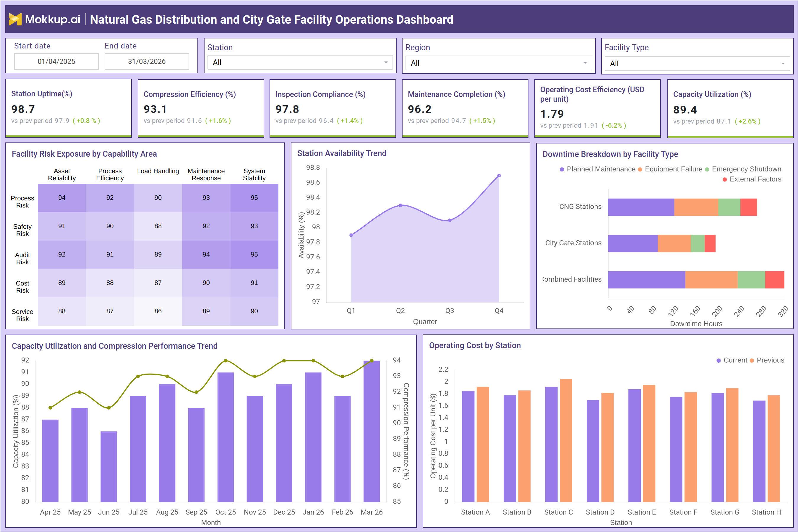798x532 pixels.
Task: Click the Oct 25 capacity utilization bar
Action: pyautogui.click(x=226, y=437)
